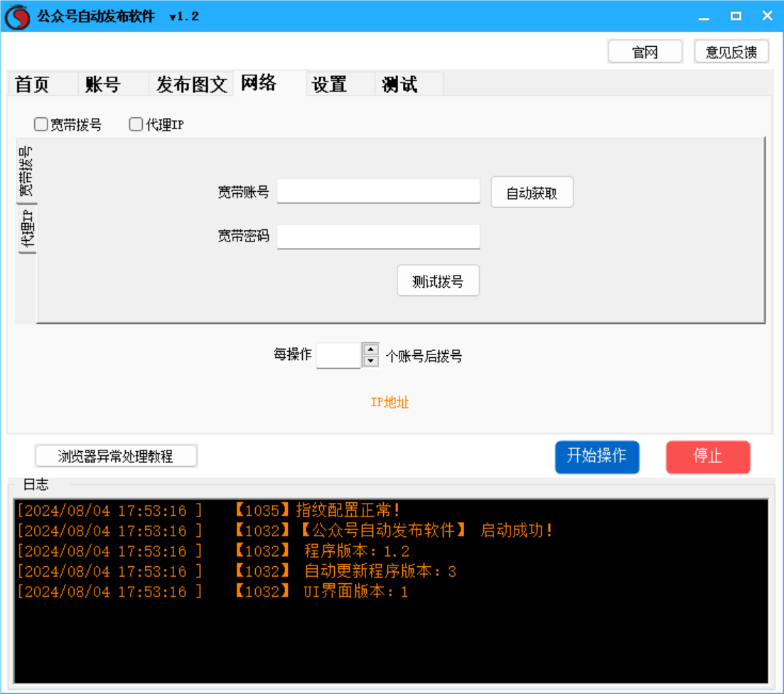Click the red swirl app logo icon

coord(18,16)
